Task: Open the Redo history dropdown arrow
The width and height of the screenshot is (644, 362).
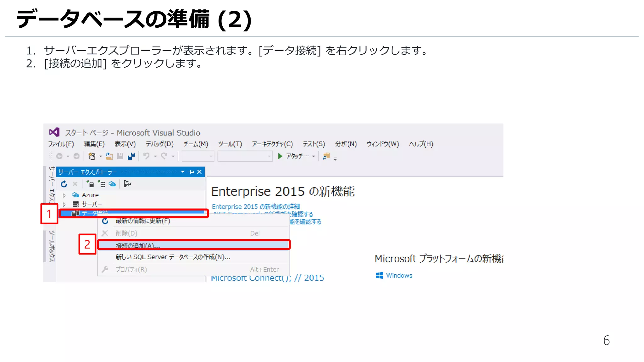Action: 173,156
